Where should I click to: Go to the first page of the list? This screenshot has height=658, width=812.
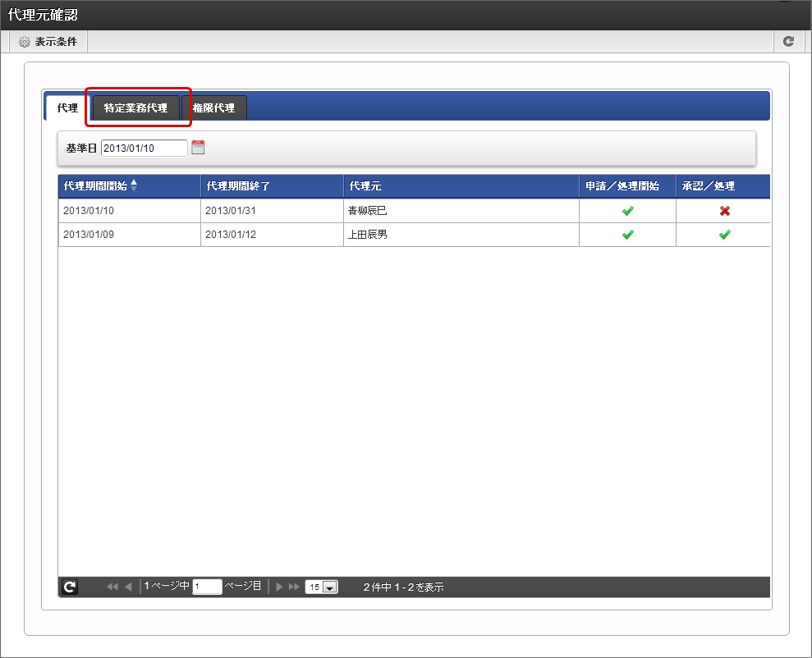(x=112, y=587)
